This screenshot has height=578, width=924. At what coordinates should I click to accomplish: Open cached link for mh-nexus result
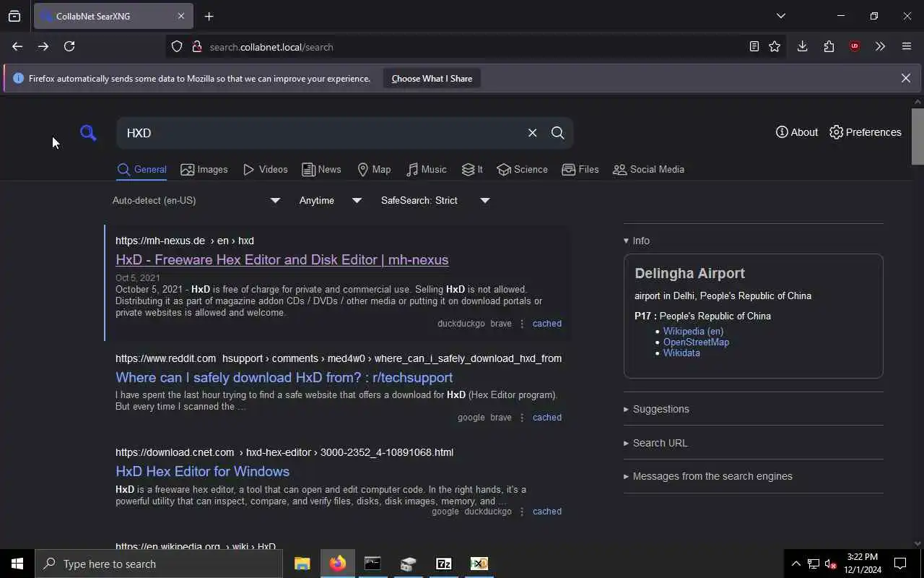pyautogui.click(x=546, y=324)
